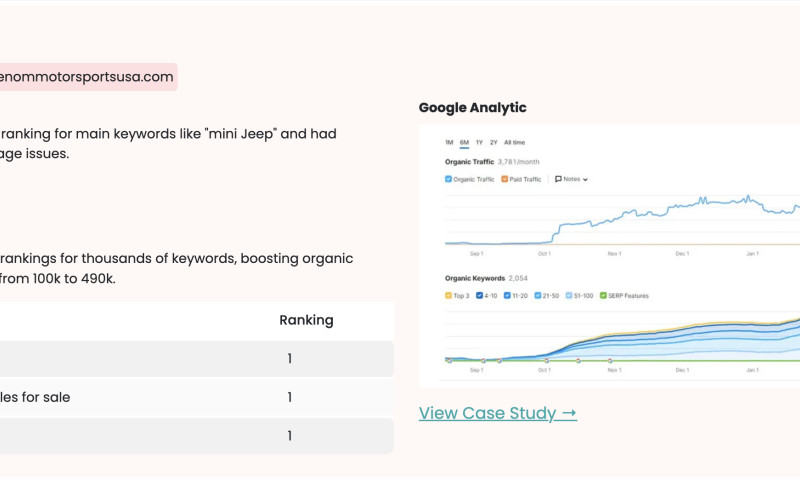Switch to the 1Y time range
This screenshot has height=480, width=800.
pos(479,143)
